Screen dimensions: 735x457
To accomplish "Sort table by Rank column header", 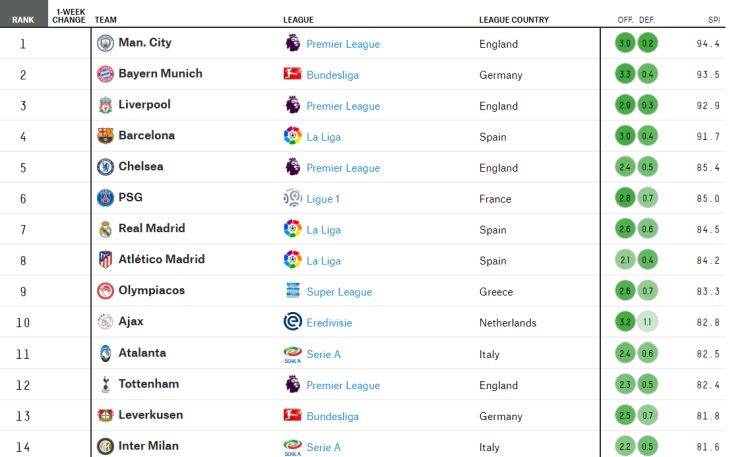I will pos(22,19).
